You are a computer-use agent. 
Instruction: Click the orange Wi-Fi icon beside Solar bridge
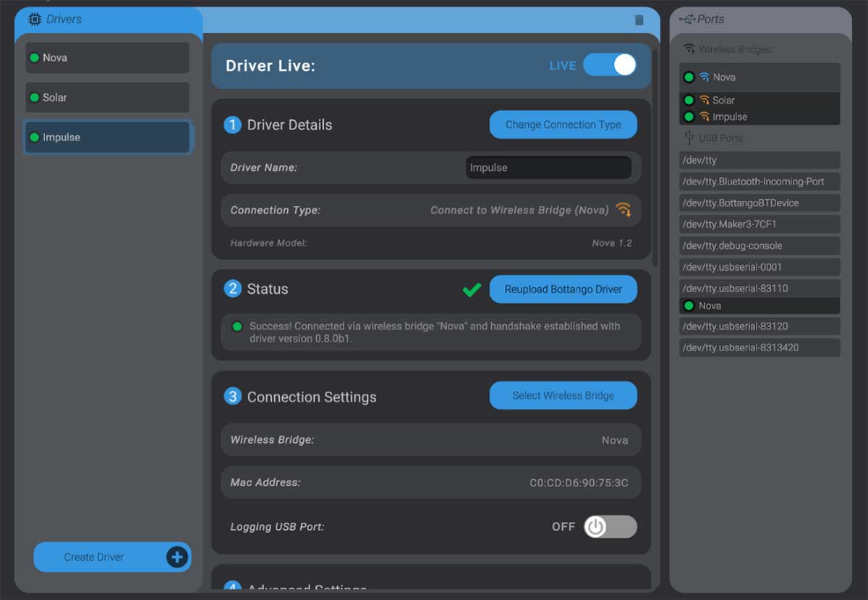pyautogui.click(x=705, y=101)
